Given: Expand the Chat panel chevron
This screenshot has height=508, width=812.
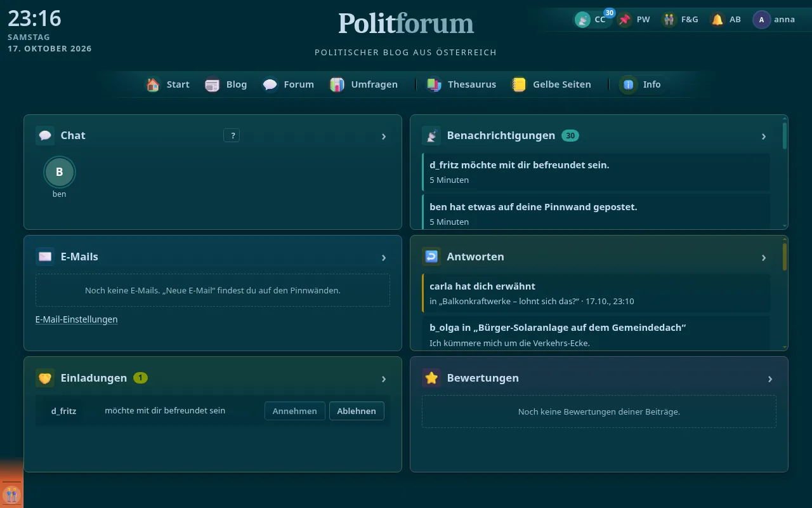Looking at the screenshot, I should pyautogui.click(x=384, y=136).
